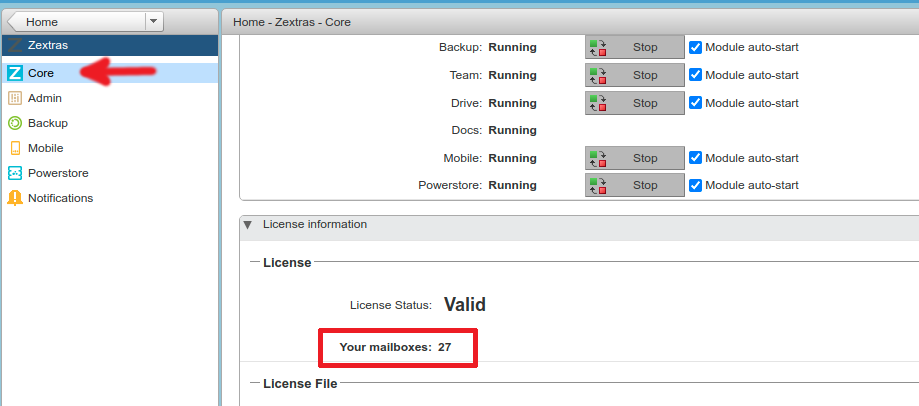
Task: Click the Mobile phone icon
Action: click(x=15, y=148)
